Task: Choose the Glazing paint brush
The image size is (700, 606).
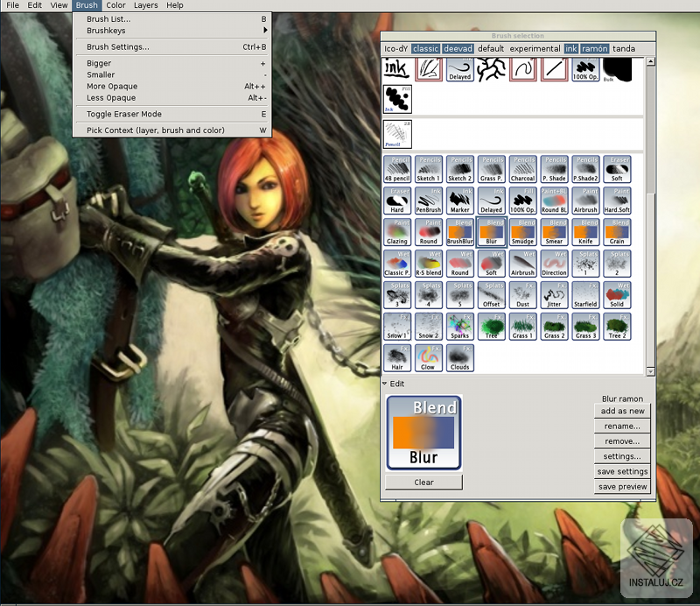Action: [397, 232]
